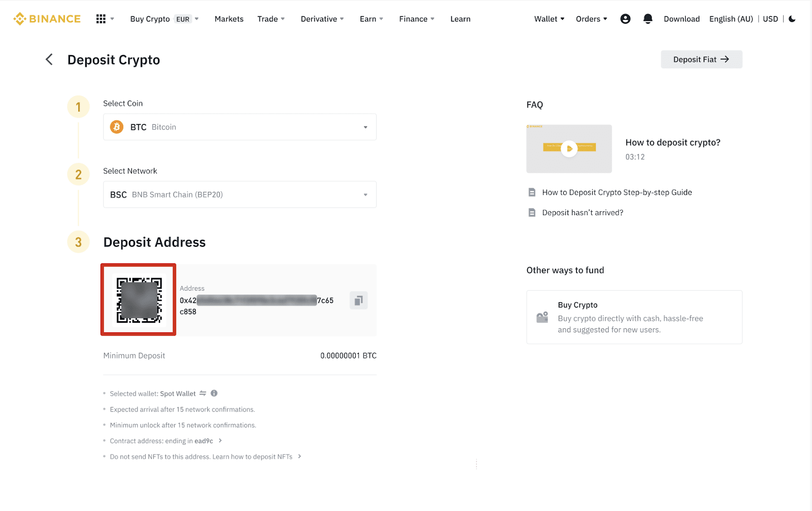Open the Select Coin BTC dropdown

[x=240, y=127]
